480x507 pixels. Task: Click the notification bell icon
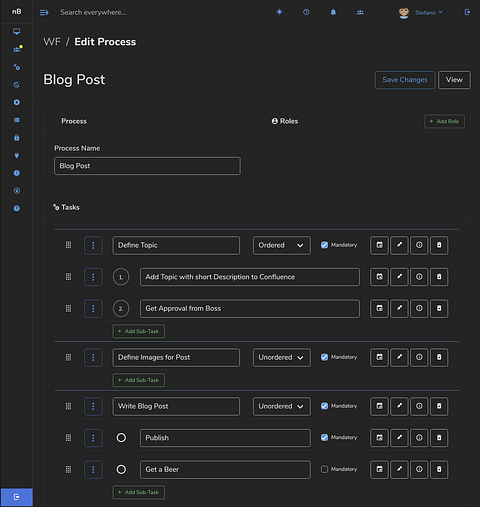click(333, 12)
